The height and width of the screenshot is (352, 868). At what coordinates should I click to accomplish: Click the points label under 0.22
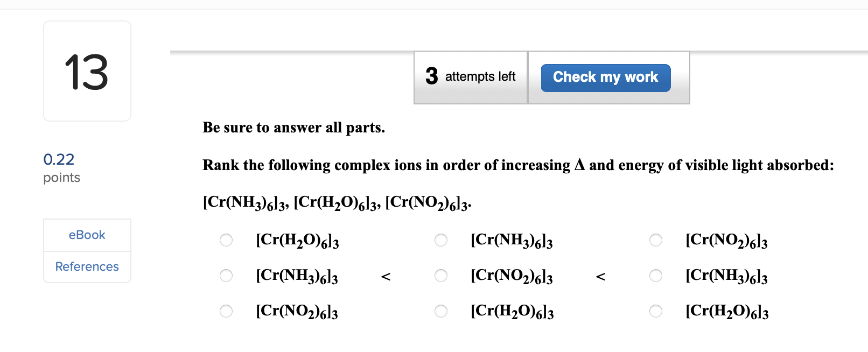[x=61, y=177]
